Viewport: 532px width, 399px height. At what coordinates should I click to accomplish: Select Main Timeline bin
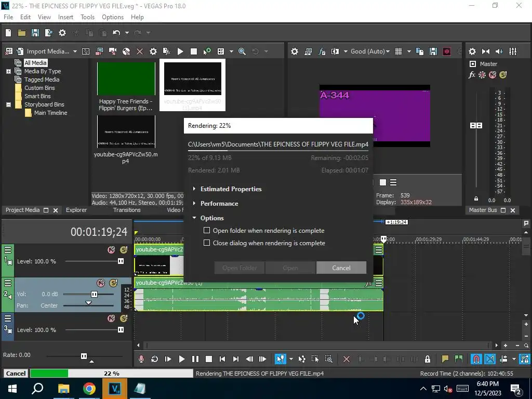[x=50, y=113]
